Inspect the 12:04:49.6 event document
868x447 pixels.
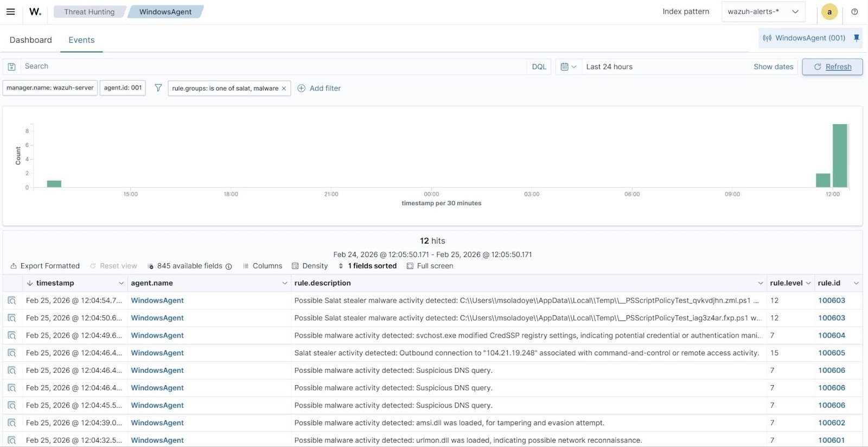tap(12, 335)
